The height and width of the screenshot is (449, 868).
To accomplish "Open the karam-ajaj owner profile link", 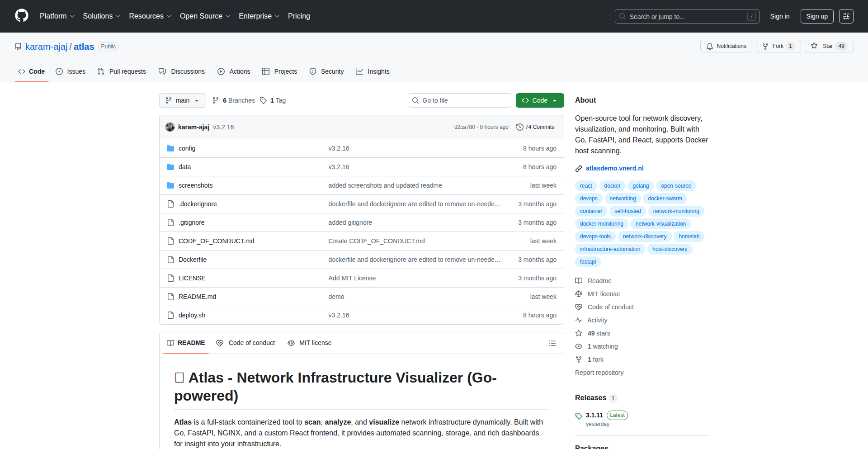I will tap(47, 47).
